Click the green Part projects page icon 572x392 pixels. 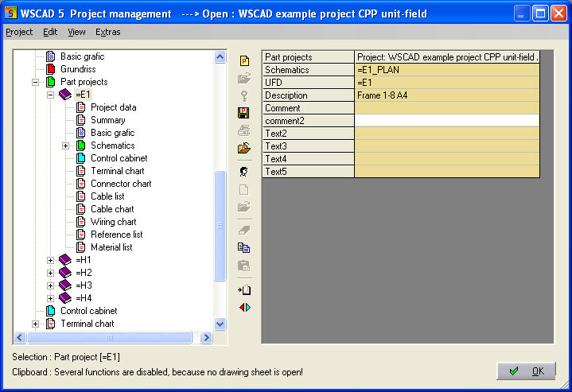point(51,82)
